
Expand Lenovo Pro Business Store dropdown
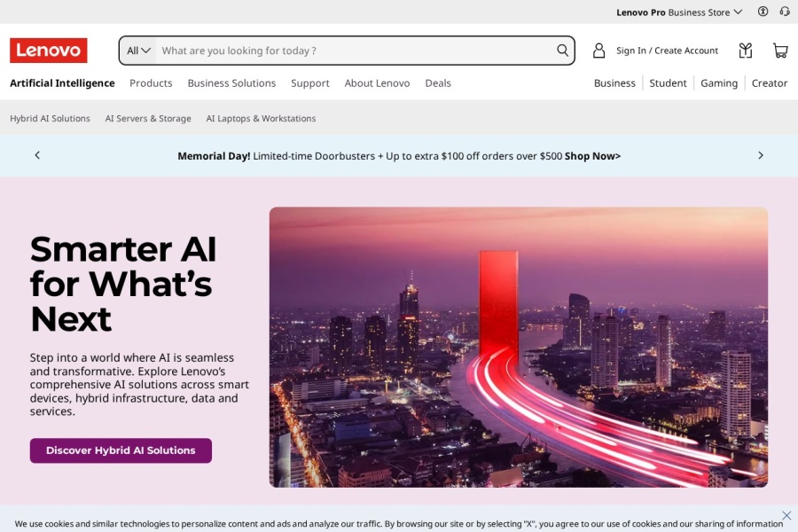(x=679, y=12)
